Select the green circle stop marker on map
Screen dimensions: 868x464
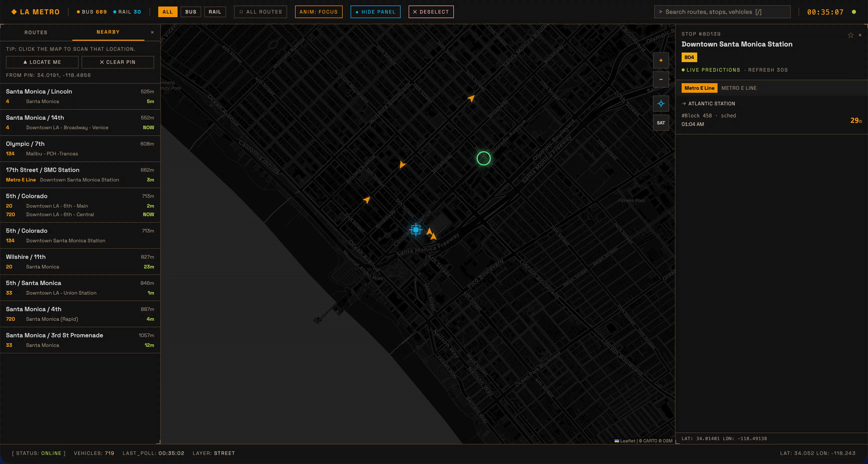coord(483,158)
